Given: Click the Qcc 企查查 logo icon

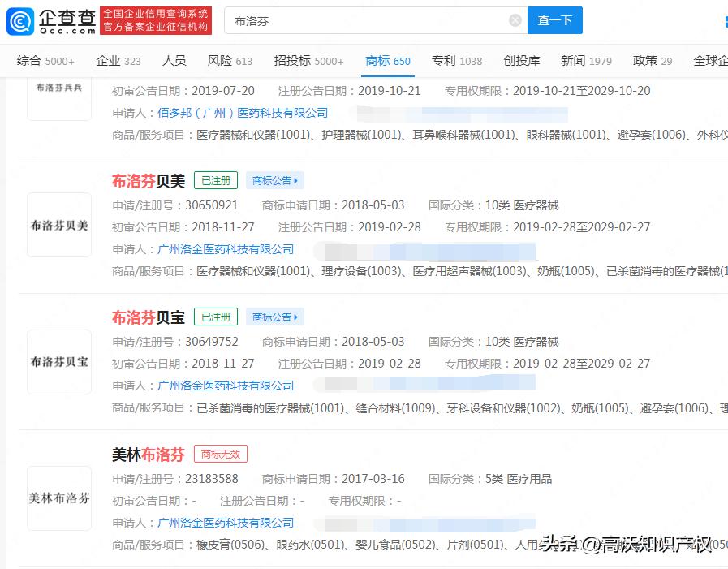Looking at the screenshot, I should (x=20, y=20).
